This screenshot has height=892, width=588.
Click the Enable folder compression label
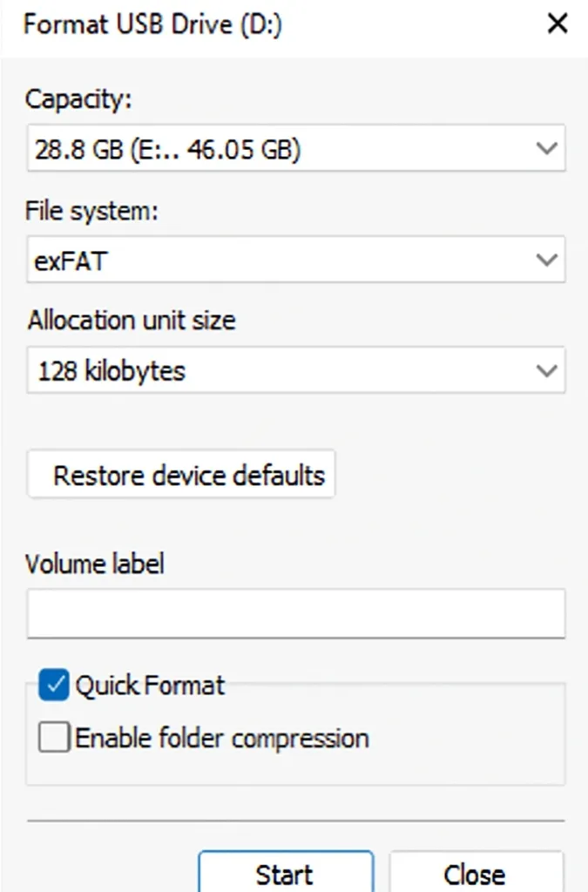pyautogui.click(x=222, y=739)
